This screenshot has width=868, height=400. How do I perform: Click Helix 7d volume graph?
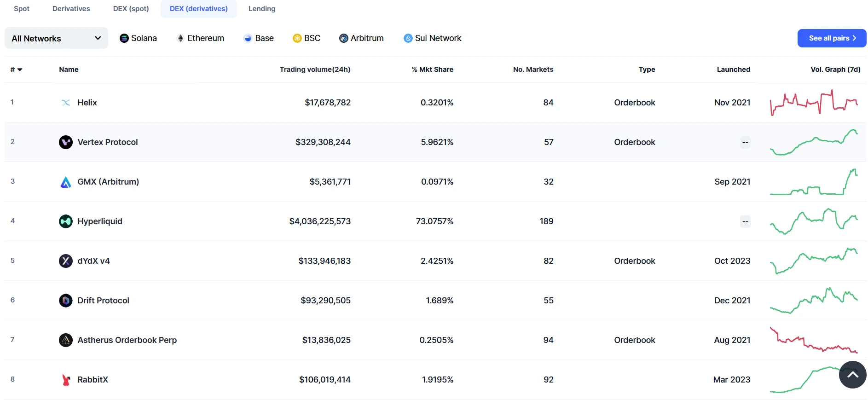(x=814, y=103)
